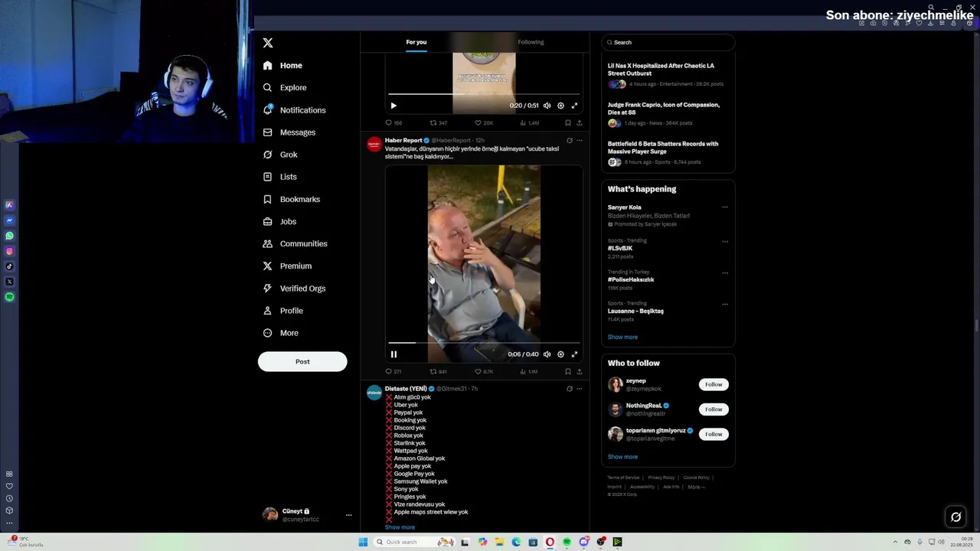The image size is (980, 551).
Task: Seek in the Haber Report video progress bar
Action: (484, 343)
